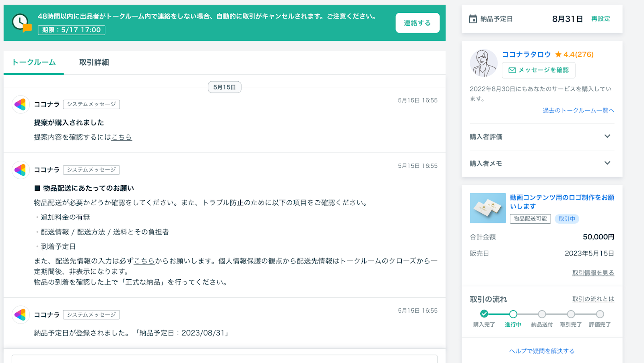644x363 pixels.
Task: Click the orange star rating icon
Action: tap(558, 54)
